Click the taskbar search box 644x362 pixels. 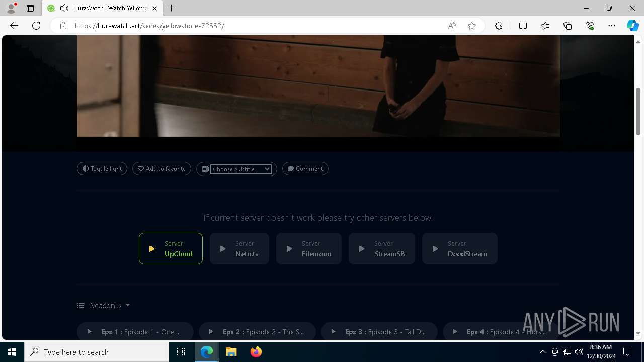[97, 352]
